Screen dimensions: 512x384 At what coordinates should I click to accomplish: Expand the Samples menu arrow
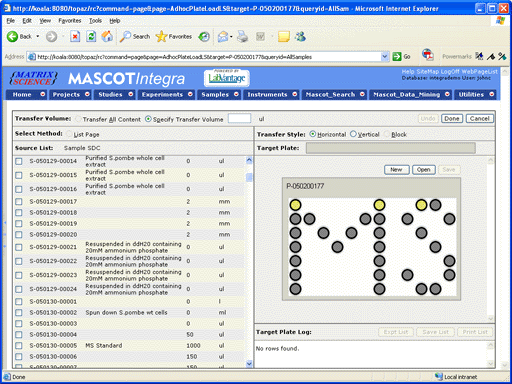[x=236, y=94]
